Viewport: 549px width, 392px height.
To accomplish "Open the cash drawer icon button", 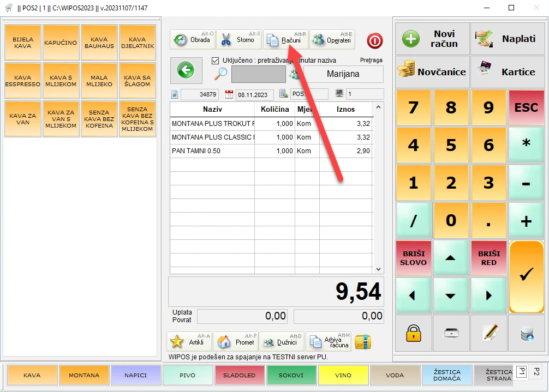I will coord(451,333).
